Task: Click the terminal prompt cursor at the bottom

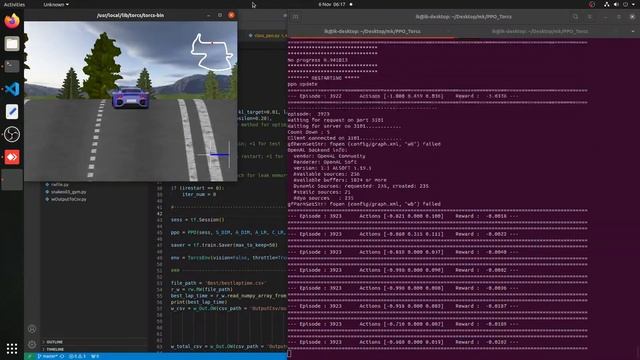Action: 289,353
